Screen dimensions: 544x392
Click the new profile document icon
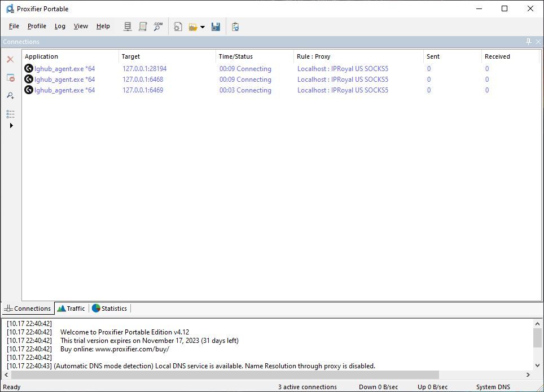tap(178, 27)
